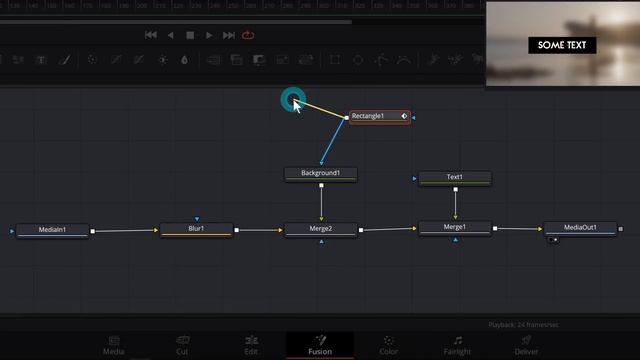Click the Playback 24 frames/sec status text
This screenshot has width=640, height=360.
pyautogui.click(x=524, y=325)
